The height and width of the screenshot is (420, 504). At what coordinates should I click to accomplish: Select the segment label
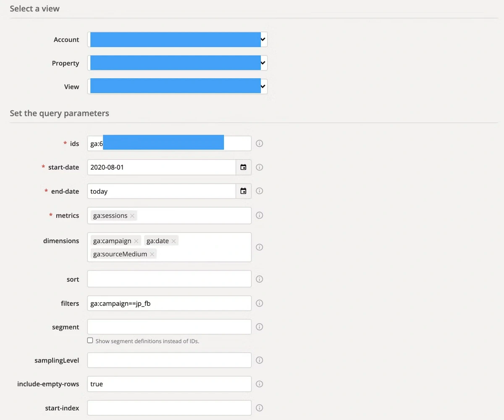click(66, 327)
